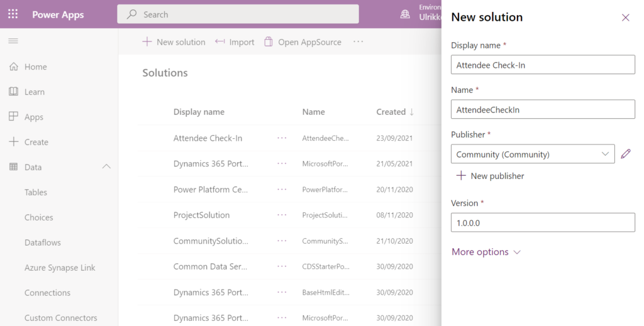Viewport: 644px width, 326px height.
Task: Click the Open AppSource bag icon
Action: pyautogui.click(x=268, y=42)
